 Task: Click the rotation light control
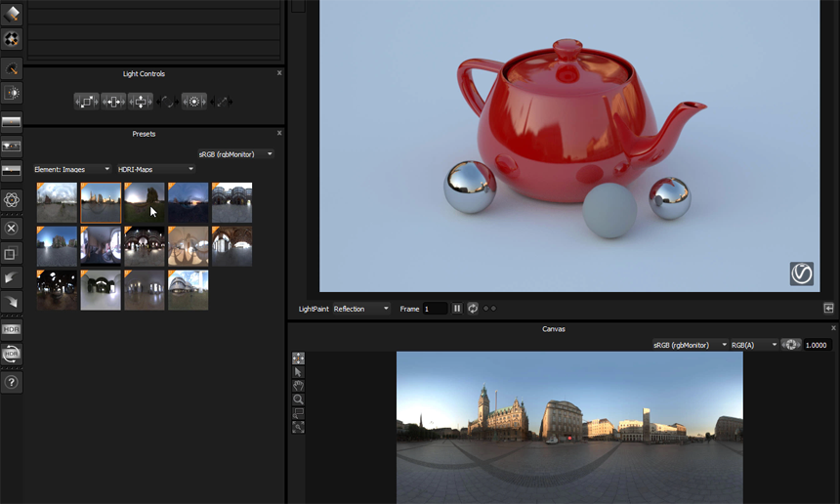click(x=167, y=102)
